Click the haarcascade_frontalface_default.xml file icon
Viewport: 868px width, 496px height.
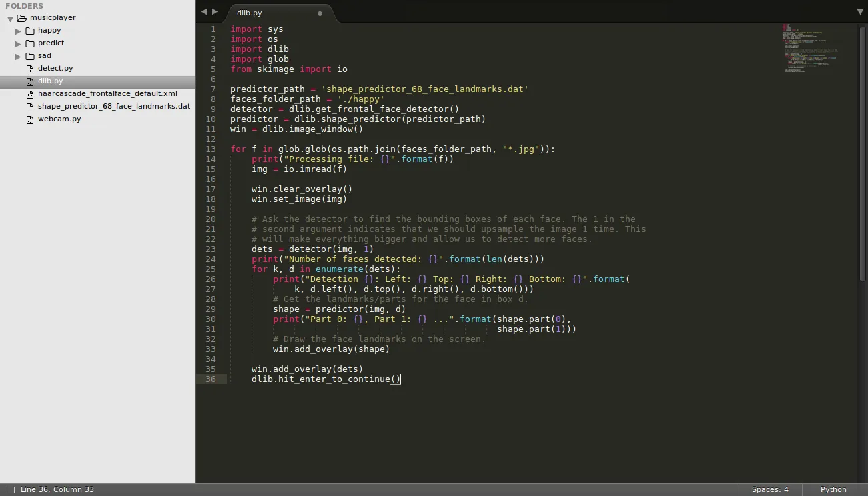30,94
